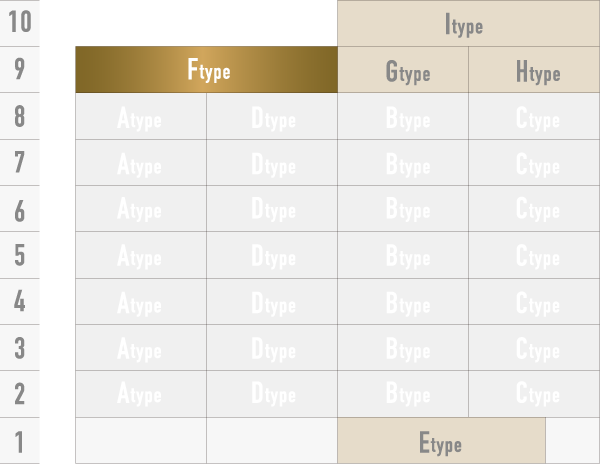Select the floor 5 number label
The image size is (600, 464).
click(20, 255)
